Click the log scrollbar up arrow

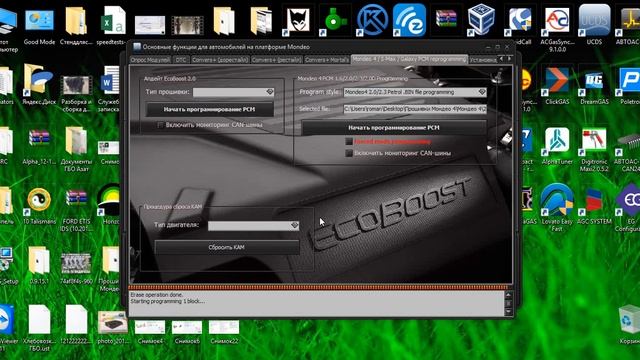tap(508, 294)
